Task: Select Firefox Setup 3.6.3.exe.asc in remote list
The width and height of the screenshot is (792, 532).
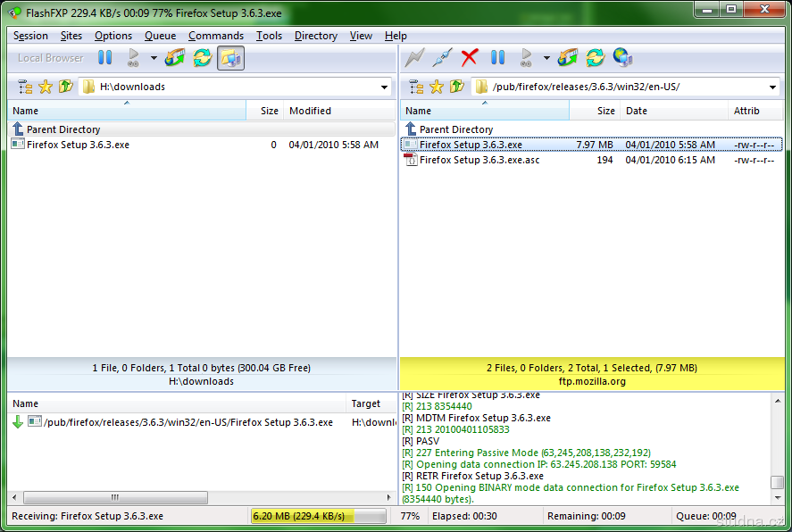Action: click(479, 160)
